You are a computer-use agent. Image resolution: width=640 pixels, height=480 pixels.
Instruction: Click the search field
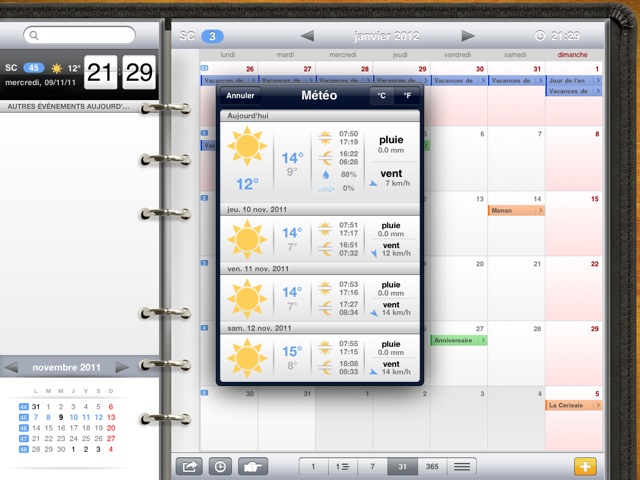tap(78, 36)
